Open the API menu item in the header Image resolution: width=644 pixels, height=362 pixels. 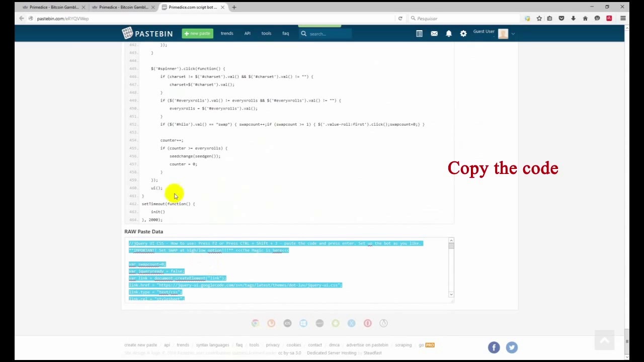pos(247,34)
